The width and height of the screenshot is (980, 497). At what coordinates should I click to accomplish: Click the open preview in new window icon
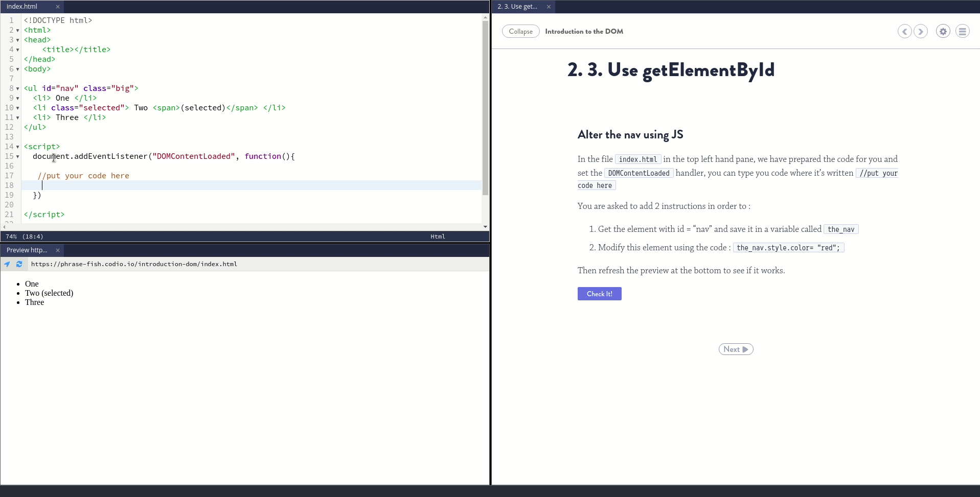point(7,264)
